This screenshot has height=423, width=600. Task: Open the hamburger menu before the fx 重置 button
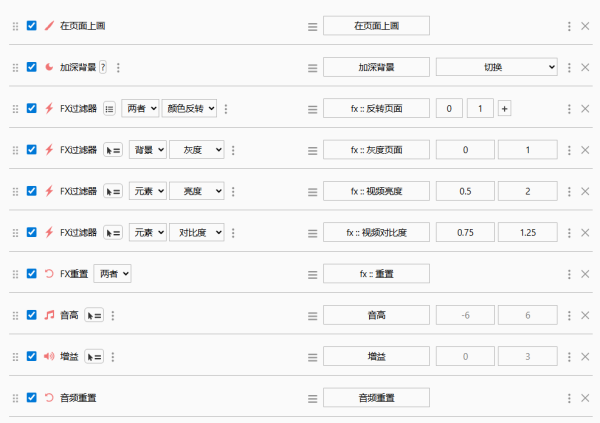[313, 274]
